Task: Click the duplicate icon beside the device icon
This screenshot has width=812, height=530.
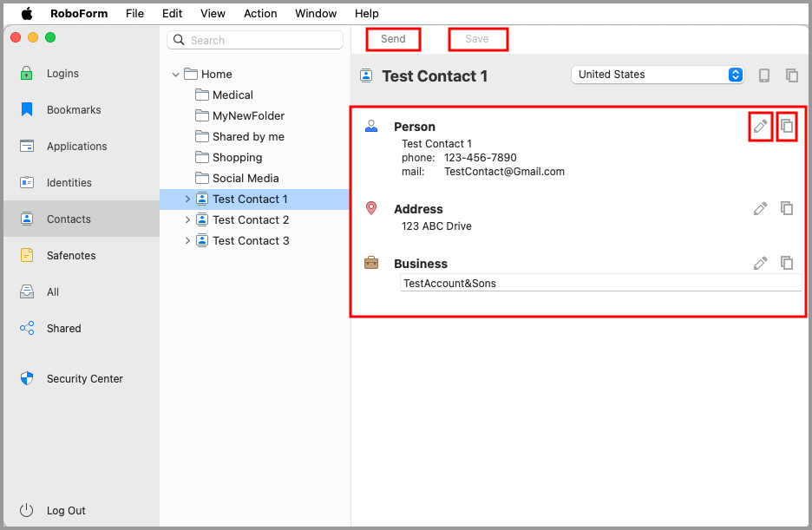Action: pos(791,75)
